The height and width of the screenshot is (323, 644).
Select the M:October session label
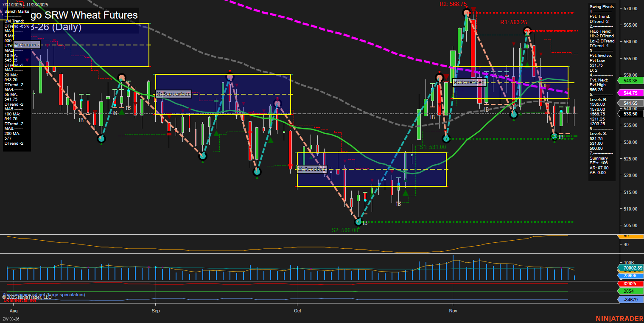click(x=312, y=169)
